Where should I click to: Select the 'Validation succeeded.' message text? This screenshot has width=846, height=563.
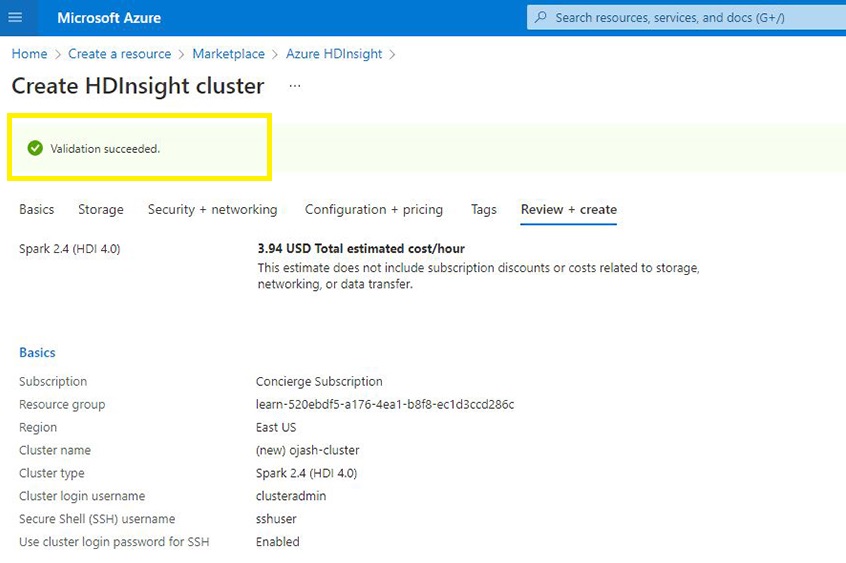pos(105,149)
